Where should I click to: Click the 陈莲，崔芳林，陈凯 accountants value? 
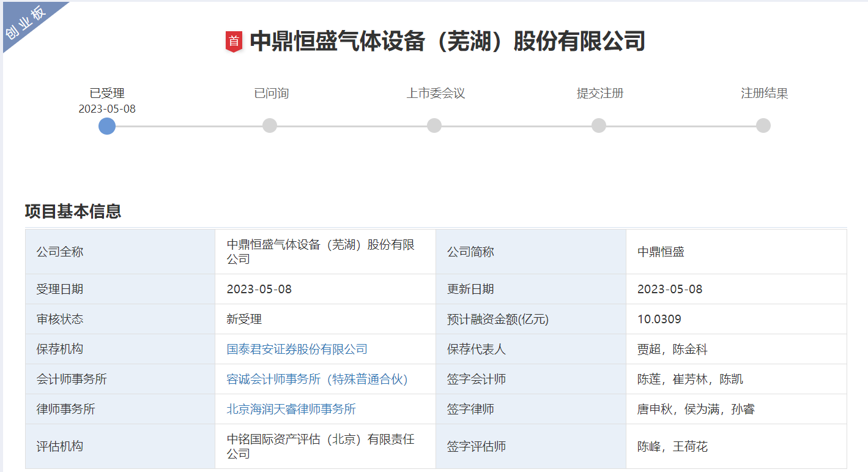(690, 380)
